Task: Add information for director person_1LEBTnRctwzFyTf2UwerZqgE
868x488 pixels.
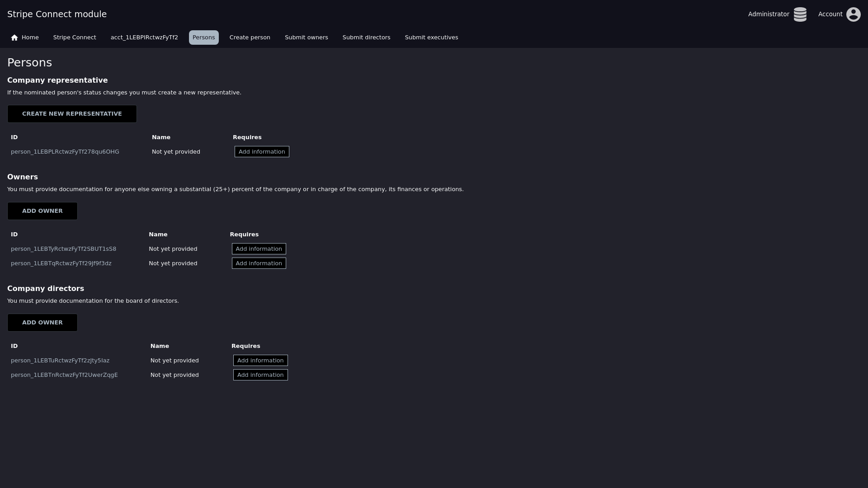Action: click(x=260, y=375)
